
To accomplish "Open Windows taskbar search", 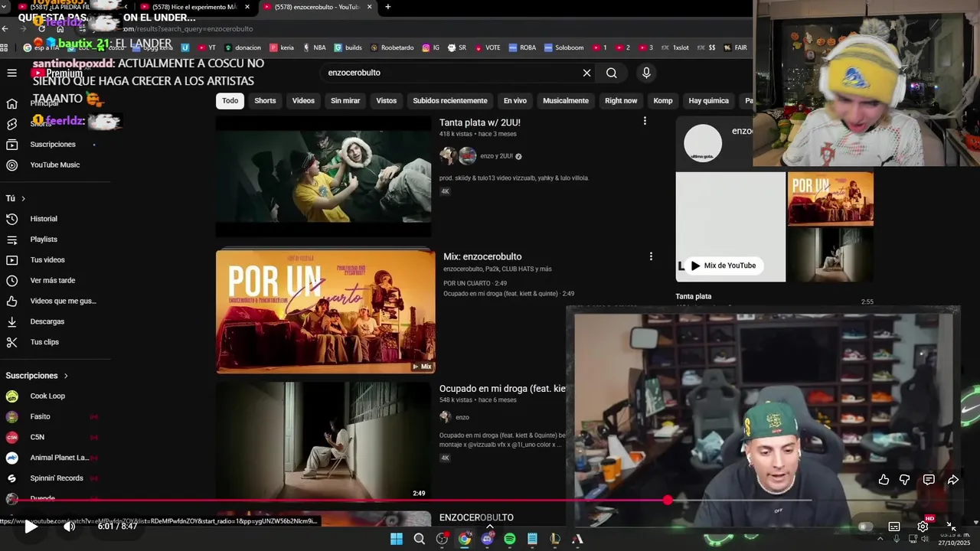I will tap(419, 539).
